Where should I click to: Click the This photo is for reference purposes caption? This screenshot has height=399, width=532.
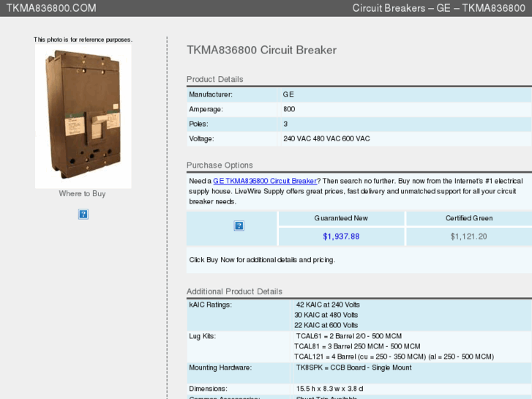coord(83,40)
